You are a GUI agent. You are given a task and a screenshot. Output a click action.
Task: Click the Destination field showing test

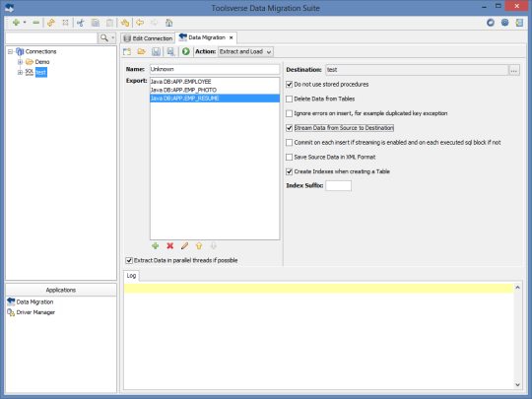click(x=417, y=70)
